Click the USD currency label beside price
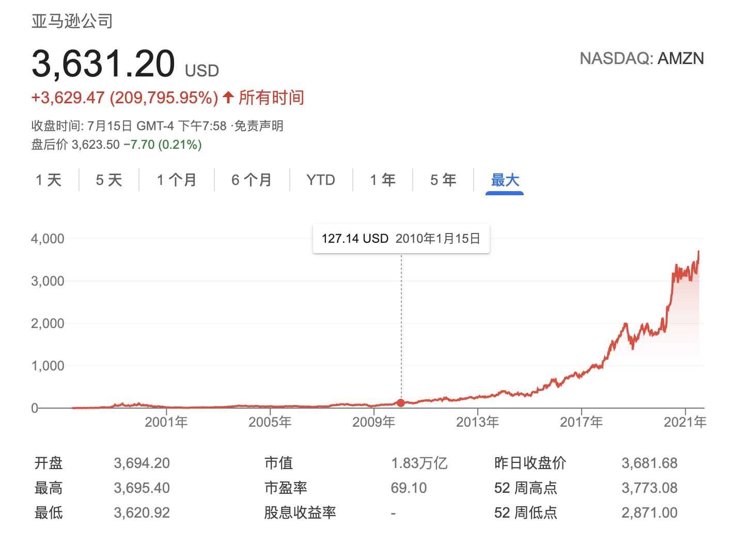751x560 pixels. pos(202,71)
